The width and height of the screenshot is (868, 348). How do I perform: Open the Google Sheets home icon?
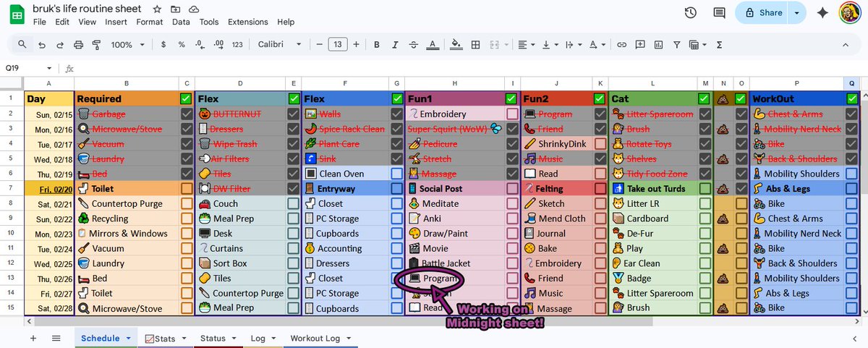17,14
